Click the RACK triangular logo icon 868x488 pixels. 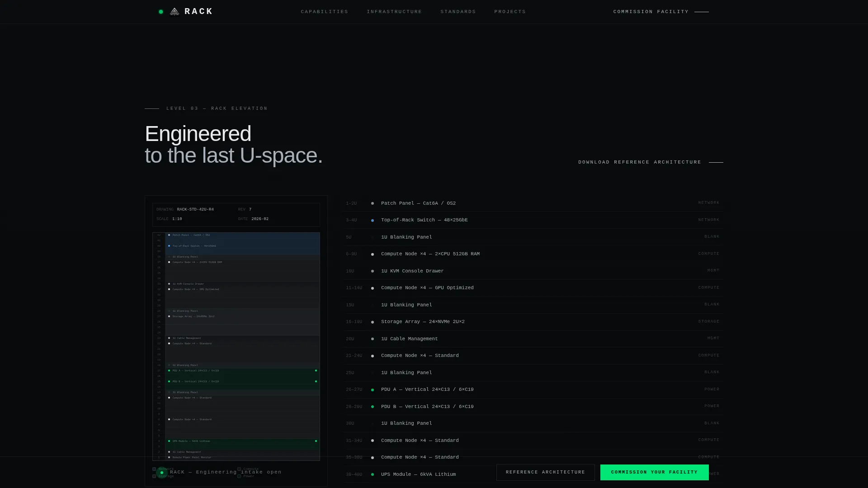tap(175, 12)
